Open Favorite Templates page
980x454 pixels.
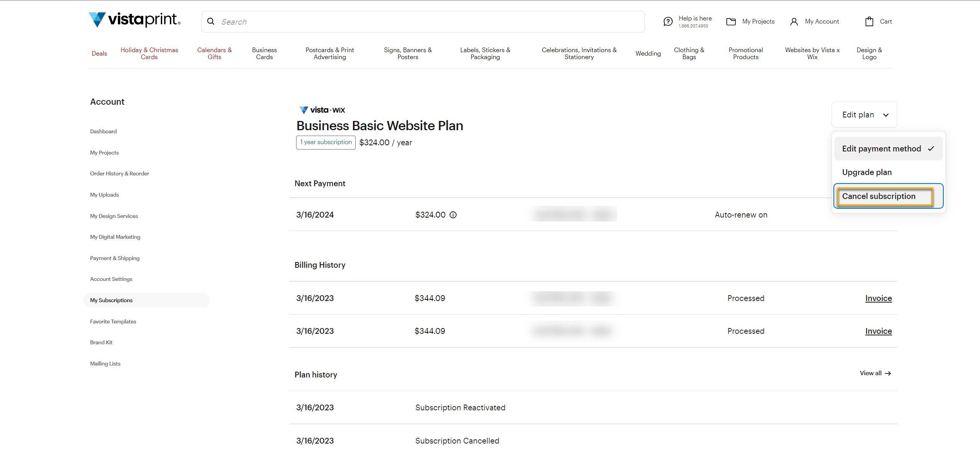tap(113, 321)
